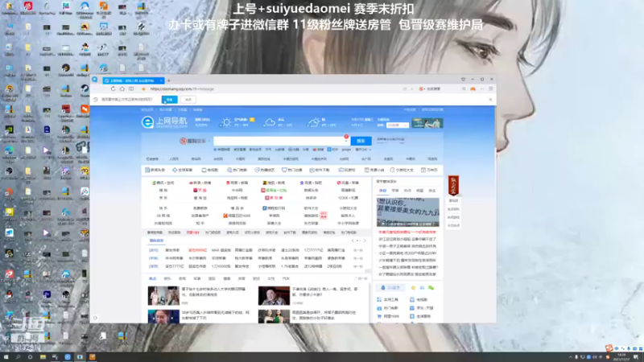Open a new browser tab with plus
This screenshot has width=644, height=362.
(x=169, y=80)
